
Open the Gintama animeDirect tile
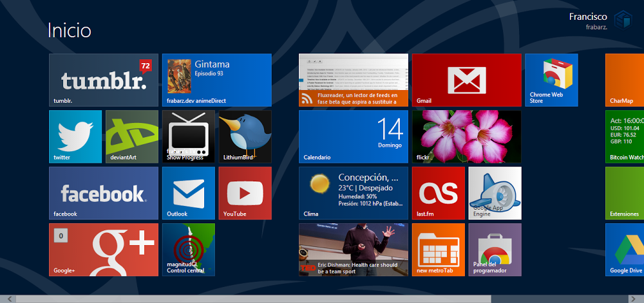coord(217,80)
